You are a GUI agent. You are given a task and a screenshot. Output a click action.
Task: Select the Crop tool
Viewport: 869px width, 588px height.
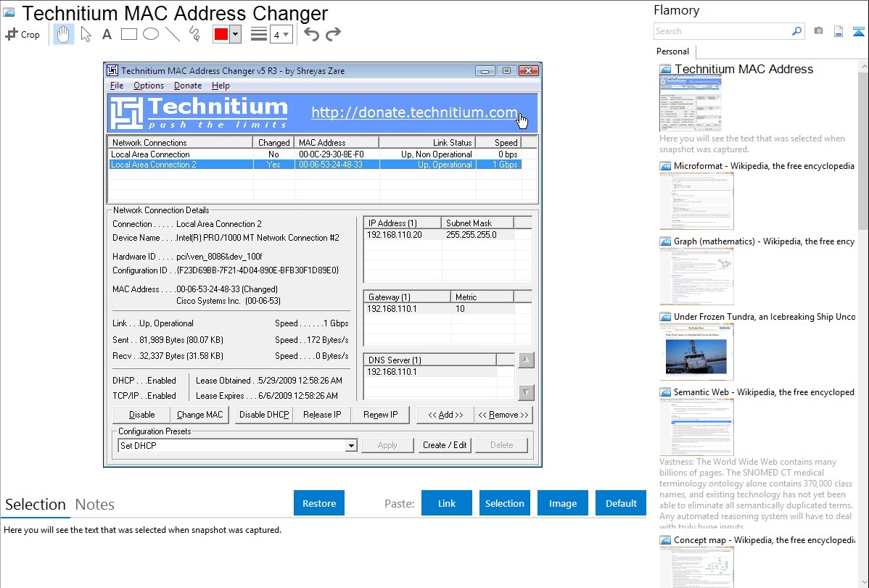(22, 34)
